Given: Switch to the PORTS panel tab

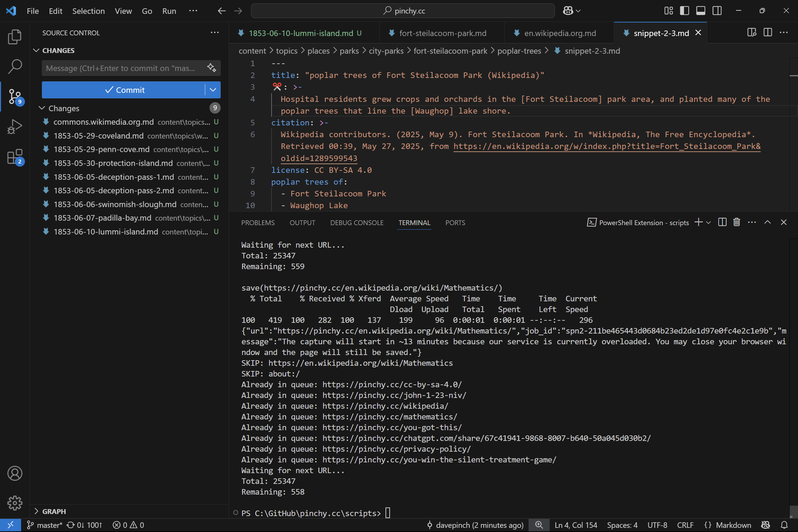Looking at the screenshot, I should (x=455, y=223).
